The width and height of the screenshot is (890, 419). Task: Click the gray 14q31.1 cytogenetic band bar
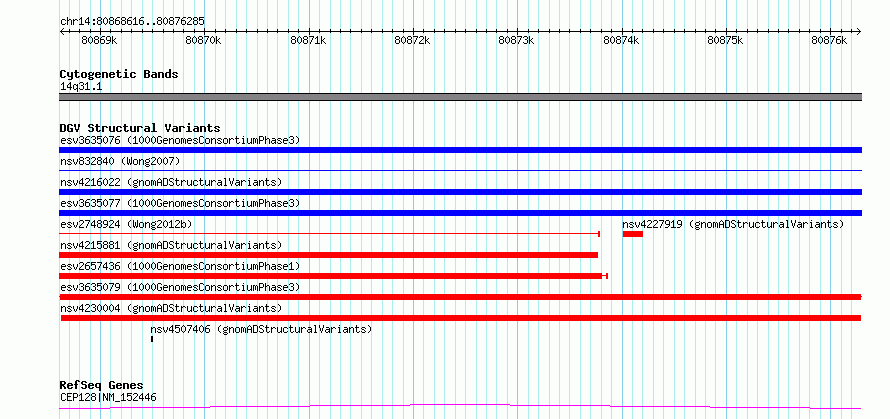pyautogui.click(x=460, y=97)
